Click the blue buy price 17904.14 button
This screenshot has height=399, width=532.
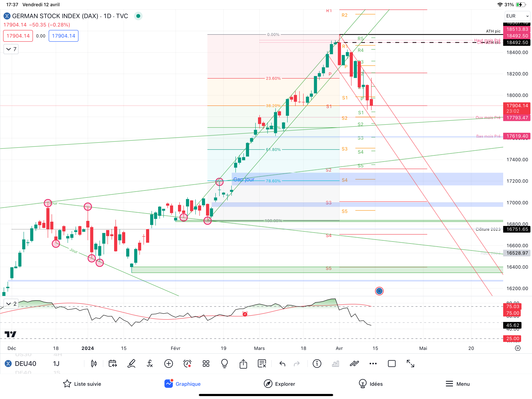tap(63, 36)
